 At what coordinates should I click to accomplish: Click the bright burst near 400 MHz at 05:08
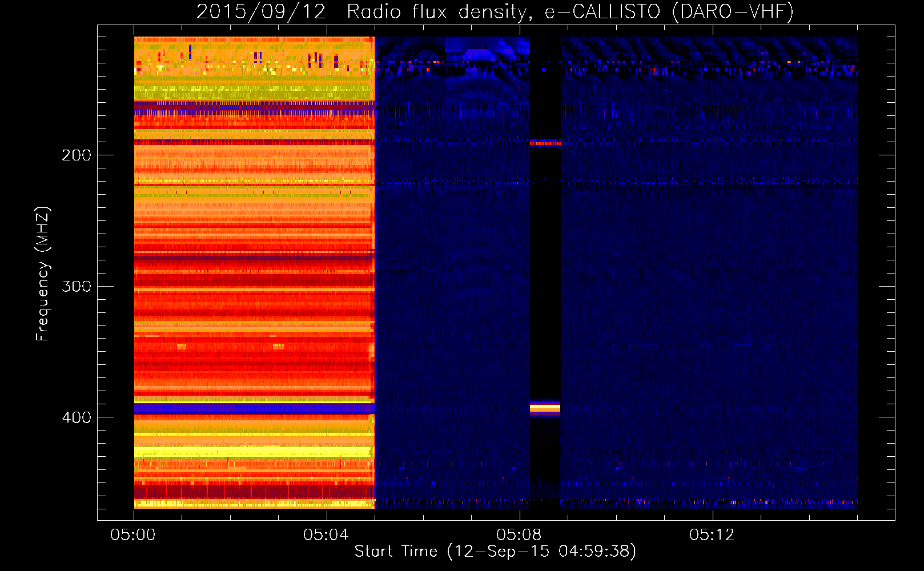coord(545,408)
